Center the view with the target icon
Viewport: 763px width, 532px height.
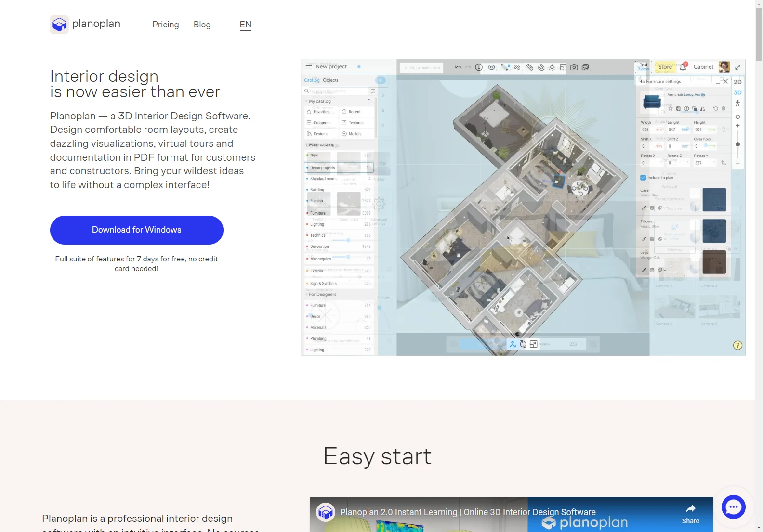click(737, 117)
